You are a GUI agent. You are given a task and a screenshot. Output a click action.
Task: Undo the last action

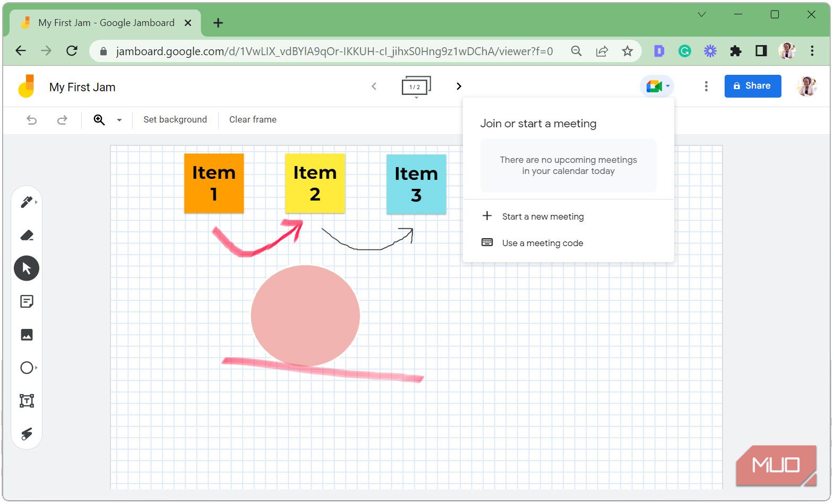32,120
